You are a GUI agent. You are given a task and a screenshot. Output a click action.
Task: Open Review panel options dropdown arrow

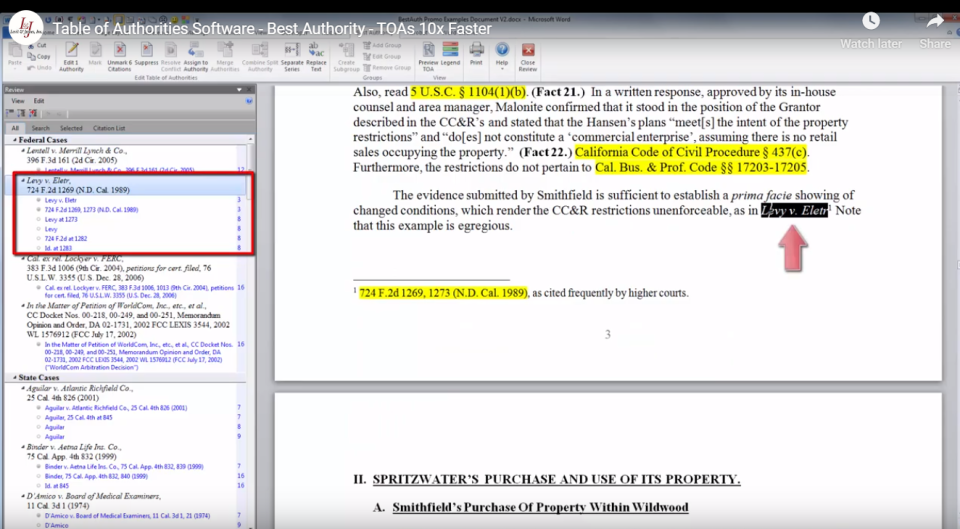click(x=239, y=90)
